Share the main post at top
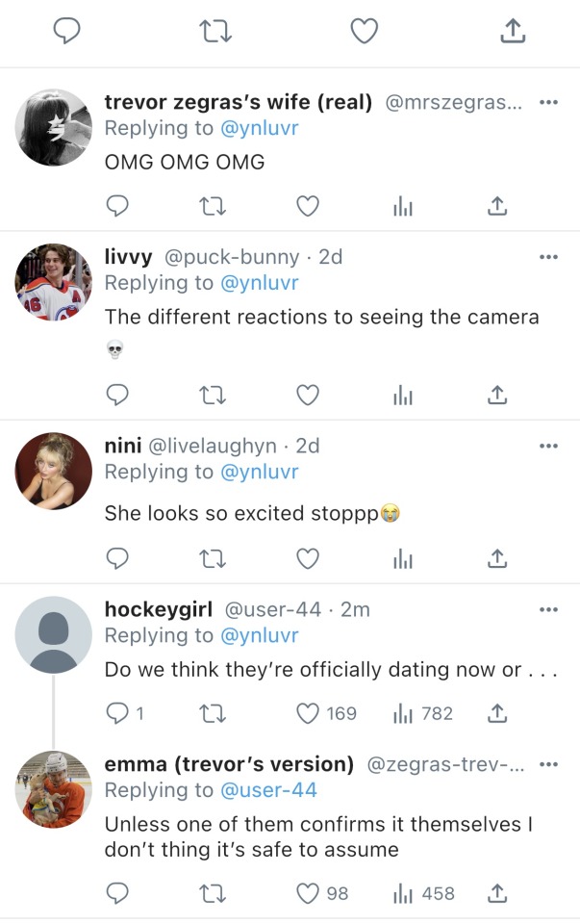This screenshot has width=580, height=924. point(514,33)
